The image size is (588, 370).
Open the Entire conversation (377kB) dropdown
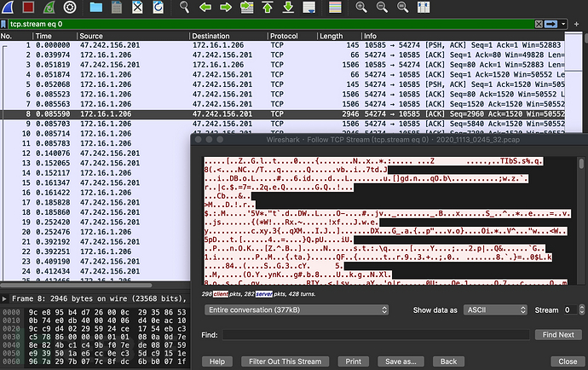[x=297, y=310]
